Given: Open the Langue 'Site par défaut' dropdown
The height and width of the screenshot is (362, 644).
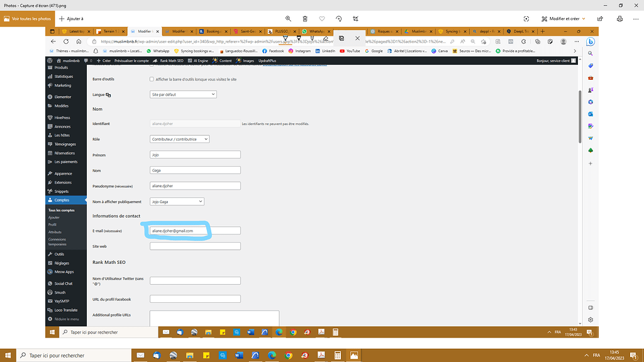Looking at the screenshot, I should tap(183, 94).
